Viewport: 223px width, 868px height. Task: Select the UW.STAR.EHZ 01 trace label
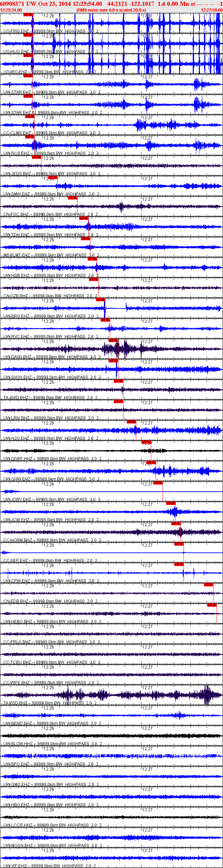point(52,113)
